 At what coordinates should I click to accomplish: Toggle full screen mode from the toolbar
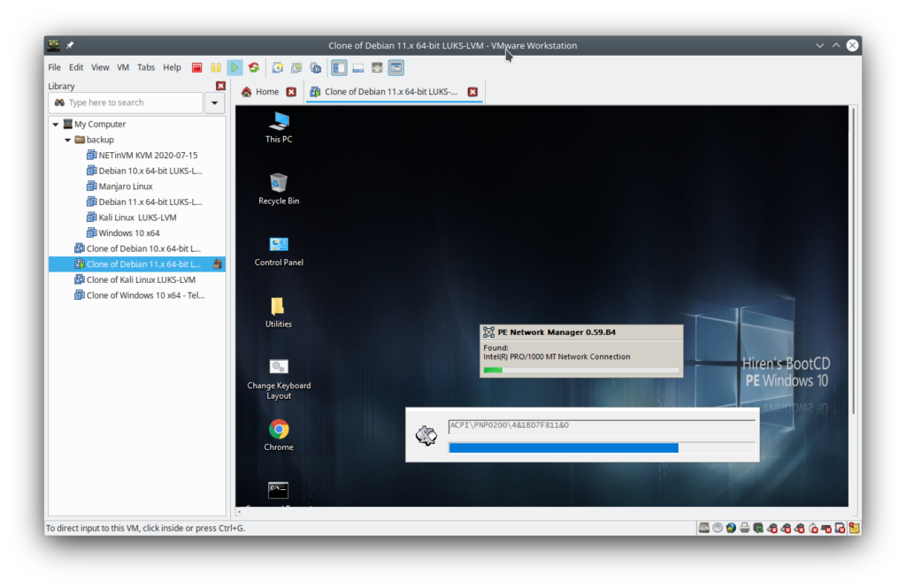pyautogui.click(x=377, y=67)
